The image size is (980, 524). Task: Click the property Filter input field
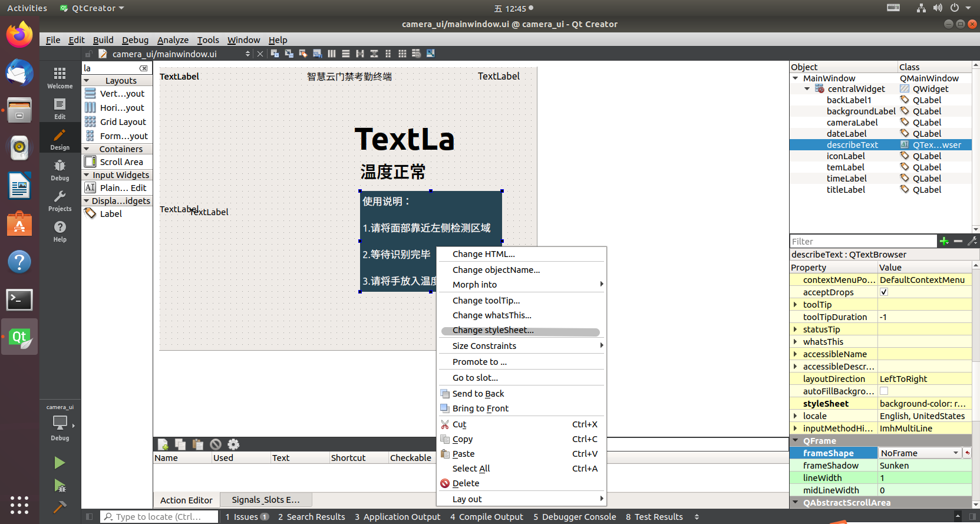863,241
